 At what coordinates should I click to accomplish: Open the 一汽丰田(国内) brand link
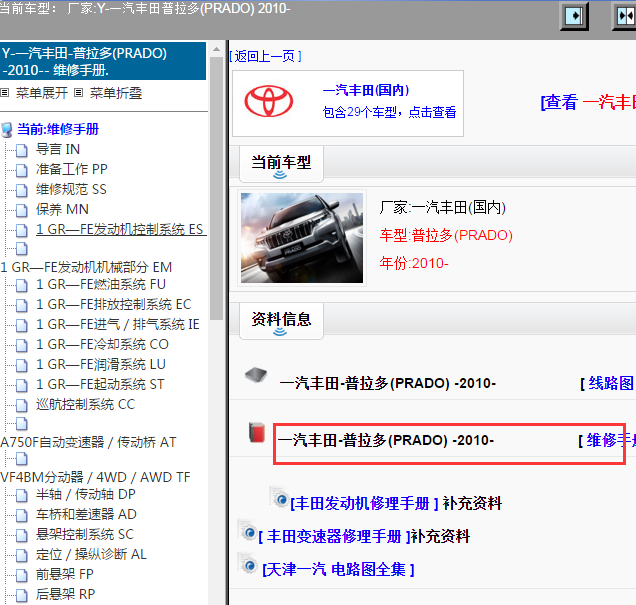pyautogui.click(x=366, y=90)
